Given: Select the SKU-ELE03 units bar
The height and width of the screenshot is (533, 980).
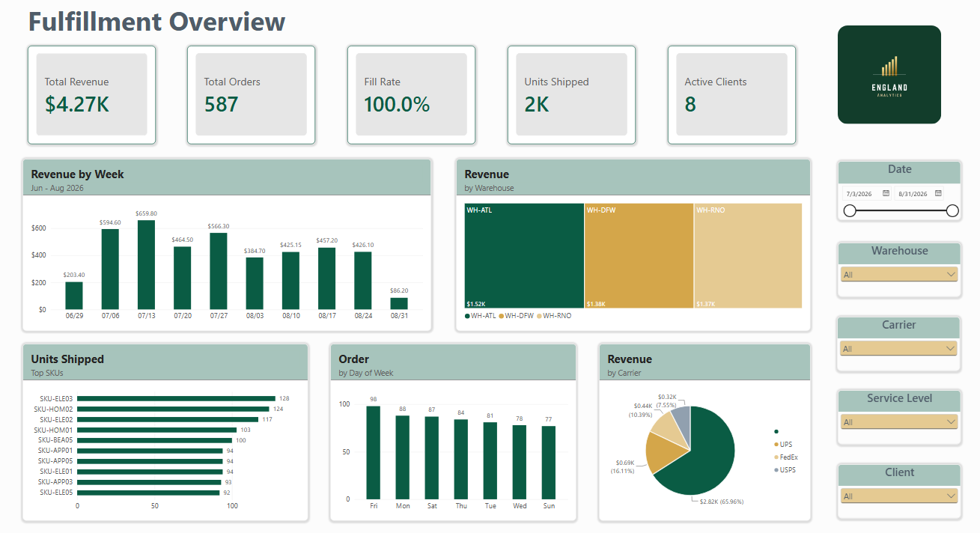Looking at the screenshot, I should coord(176,399).
